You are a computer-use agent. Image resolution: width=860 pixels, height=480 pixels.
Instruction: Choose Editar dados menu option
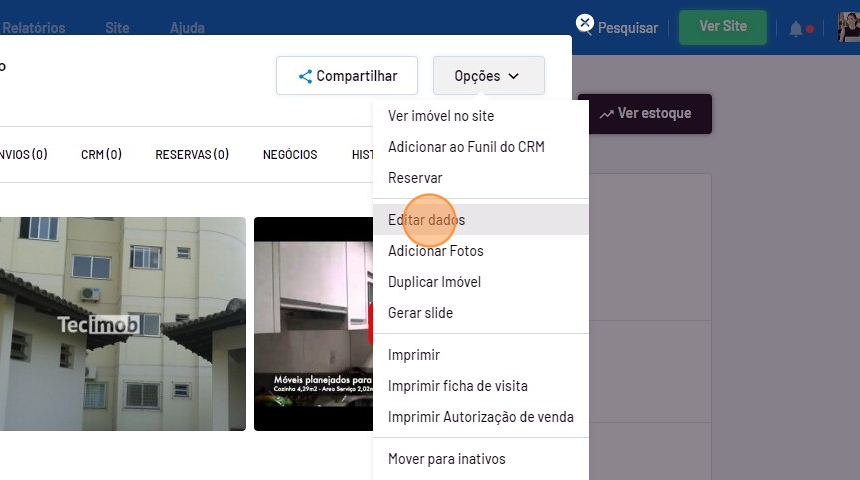point(427,220)
